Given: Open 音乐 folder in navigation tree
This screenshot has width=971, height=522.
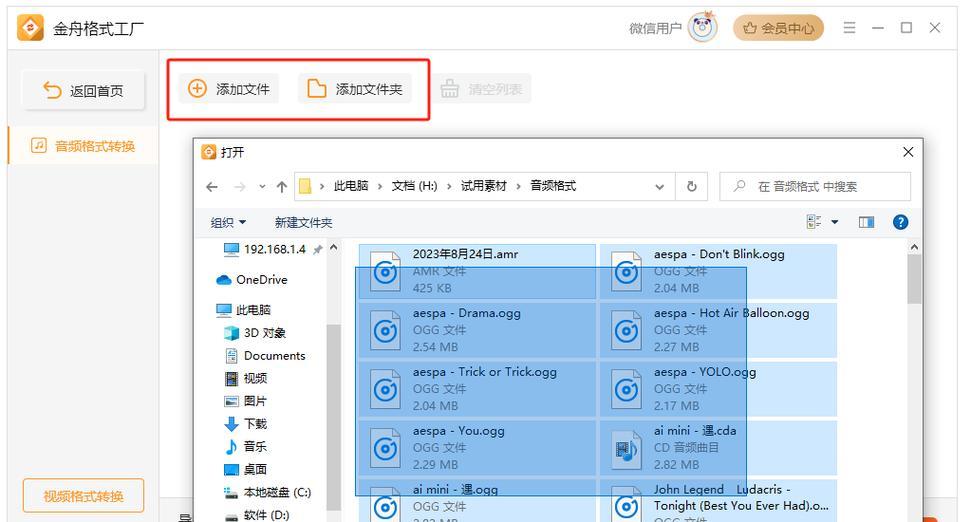Looking at the screenshot, I should point(246,446).
